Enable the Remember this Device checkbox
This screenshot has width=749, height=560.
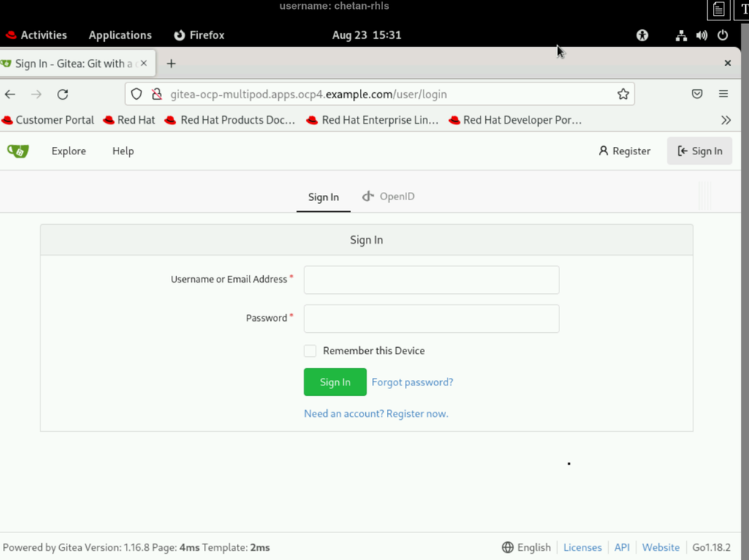[310, 351]
